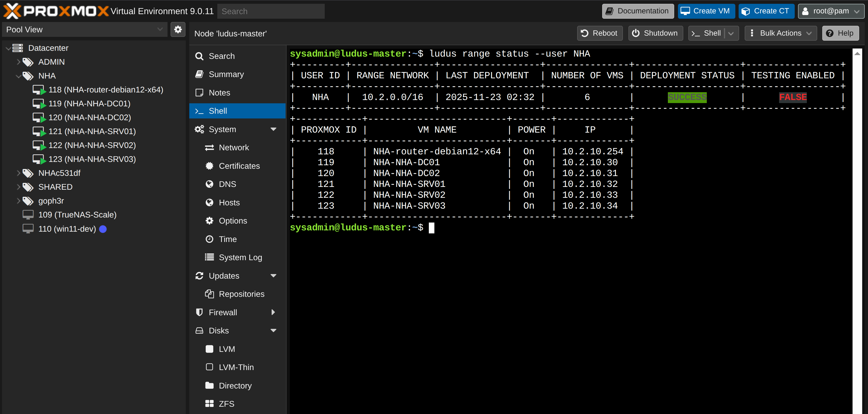
Task: Expand the Firewall submenu arrow
Action: tap(273, 312)
